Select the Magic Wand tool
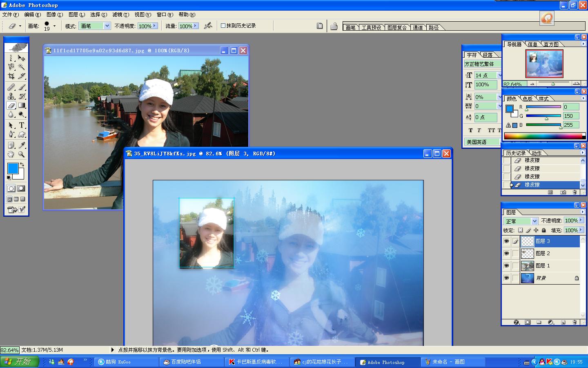 [22, 67]
